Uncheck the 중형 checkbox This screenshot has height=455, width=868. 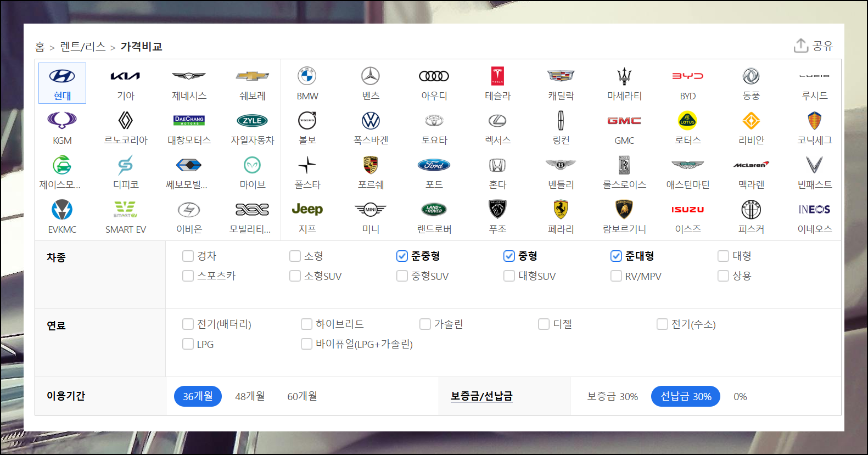coord(509,256)
